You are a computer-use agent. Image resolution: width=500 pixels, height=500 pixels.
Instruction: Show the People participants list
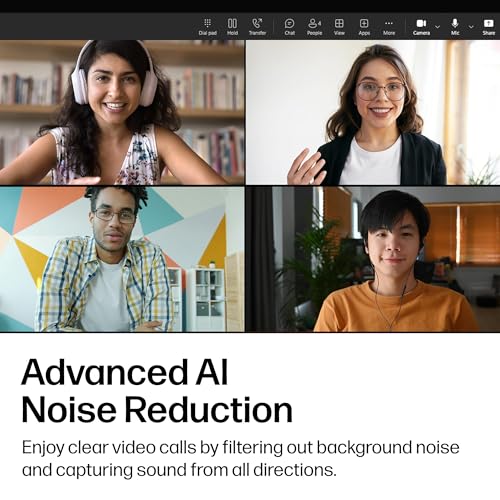coord(314,27)
